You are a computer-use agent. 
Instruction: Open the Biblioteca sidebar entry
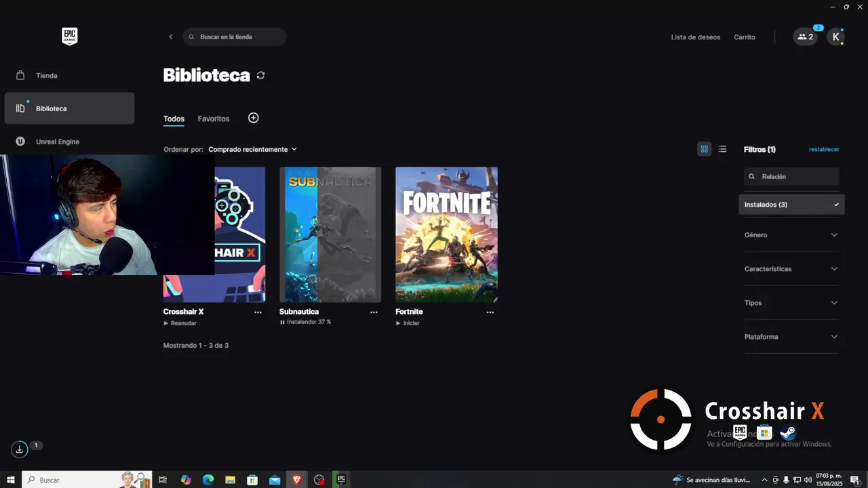click(x=69, y=108)
